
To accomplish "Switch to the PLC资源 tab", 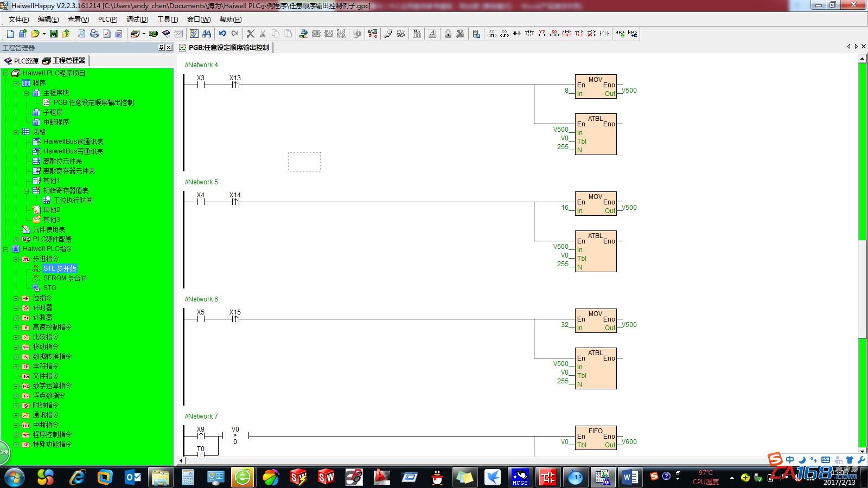I will tap(22, 61).
